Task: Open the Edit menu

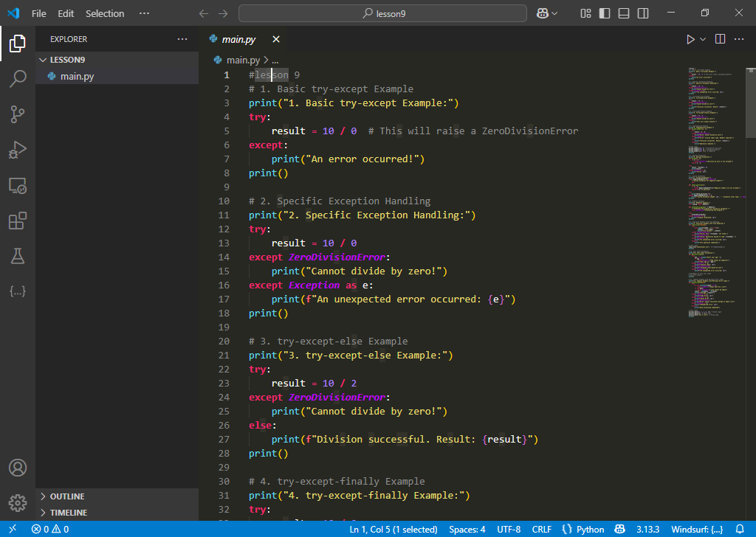Action: 66,13
